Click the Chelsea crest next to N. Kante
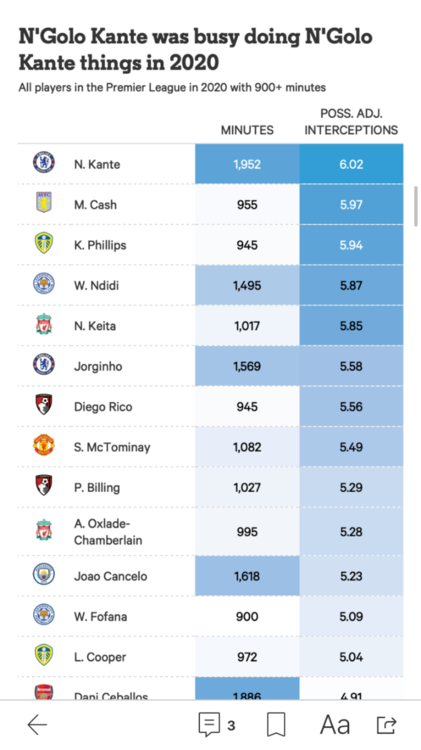 click(44, 163)
